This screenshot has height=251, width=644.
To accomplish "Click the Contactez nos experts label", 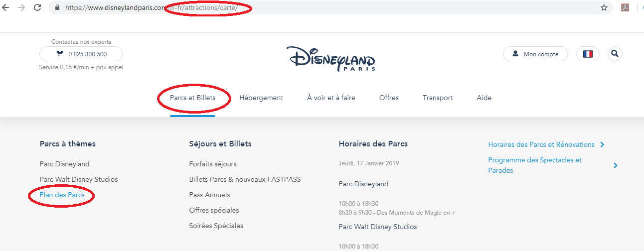I will pyautogui.click(x=81, y=42).
